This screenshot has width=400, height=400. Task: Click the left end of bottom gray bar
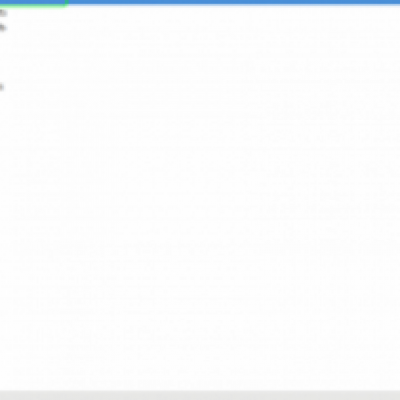(x=5, y=395)
